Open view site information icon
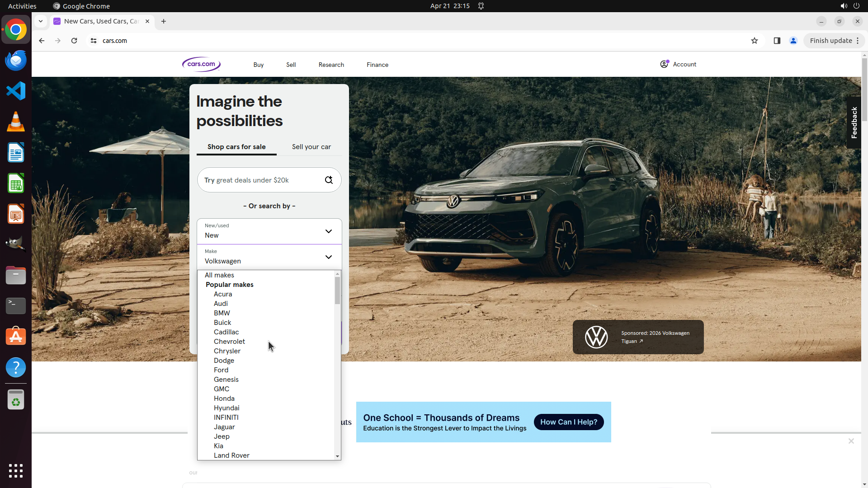The height and width of the screenshot is (488, 868). [x=94, y=41]
